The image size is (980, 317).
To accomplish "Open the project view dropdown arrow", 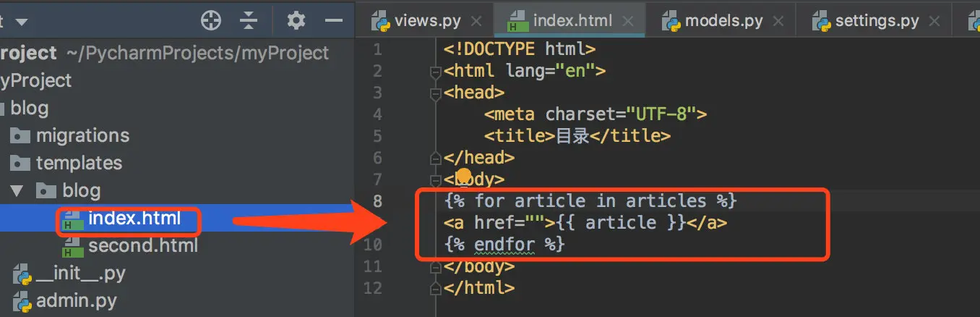I will click(x=21, y=22).
